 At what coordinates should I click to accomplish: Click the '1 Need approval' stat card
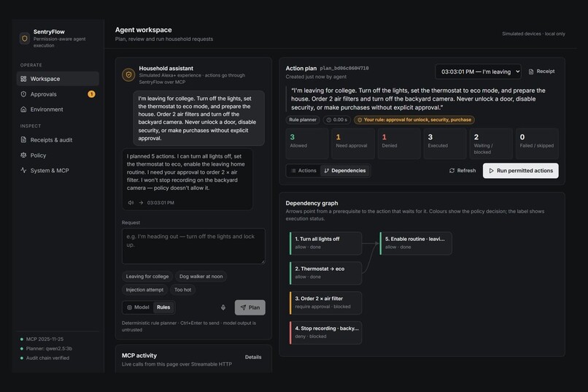(x=353, y=143)
